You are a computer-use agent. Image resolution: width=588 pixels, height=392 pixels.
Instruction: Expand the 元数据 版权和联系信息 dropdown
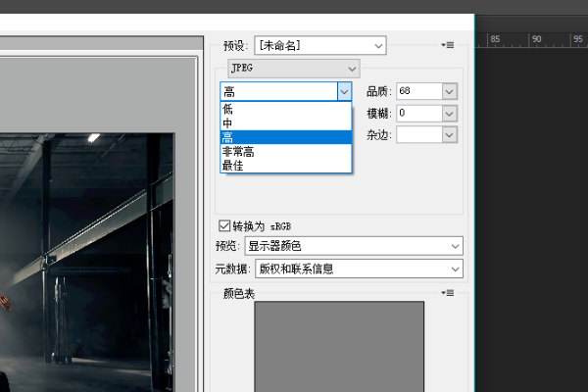point(359,269)
